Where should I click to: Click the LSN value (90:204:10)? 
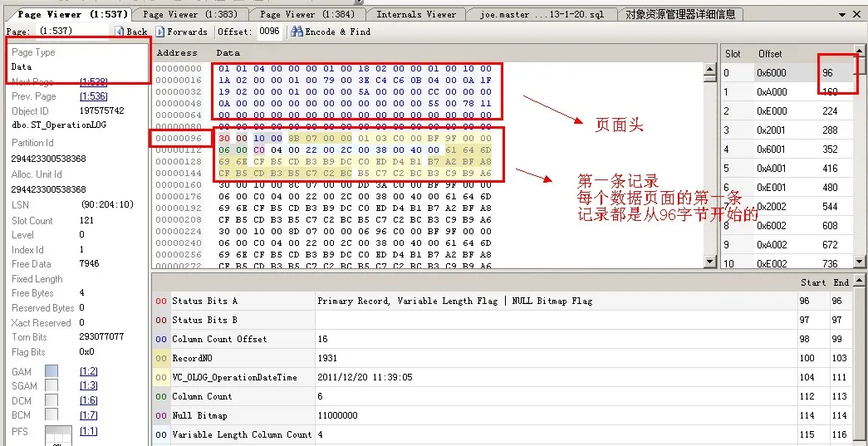(107, 204)
